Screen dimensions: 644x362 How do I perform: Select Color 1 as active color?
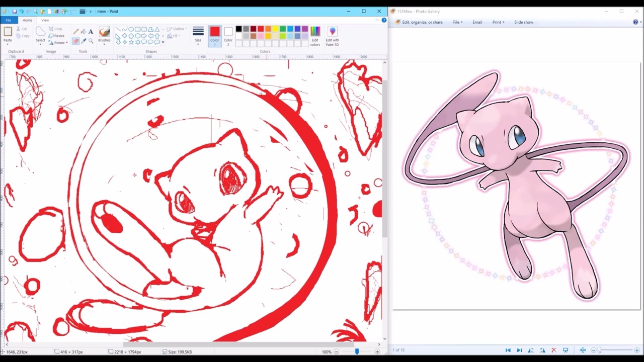215,37
